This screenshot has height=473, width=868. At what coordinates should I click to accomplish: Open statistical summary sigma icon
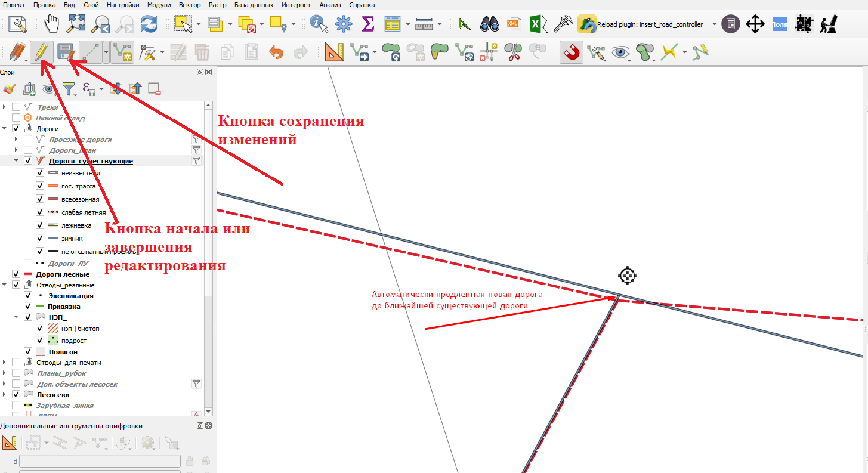coord(368,24)
